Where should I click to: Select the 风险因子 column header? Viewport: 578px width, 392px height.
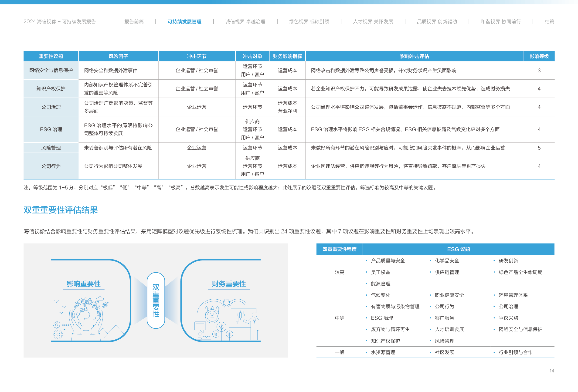point(118,56)
